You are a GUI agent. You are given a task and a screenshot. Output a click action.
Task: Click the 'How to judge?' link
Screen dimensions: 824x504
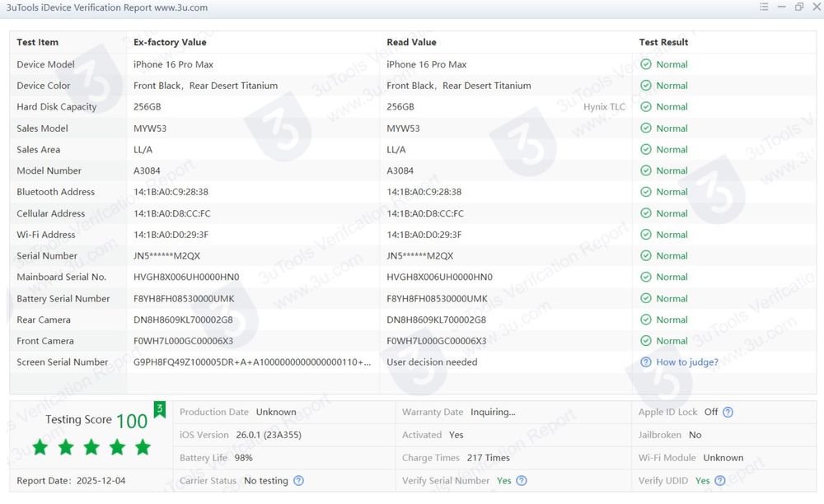pyautogui.click(x=687, y=362)
